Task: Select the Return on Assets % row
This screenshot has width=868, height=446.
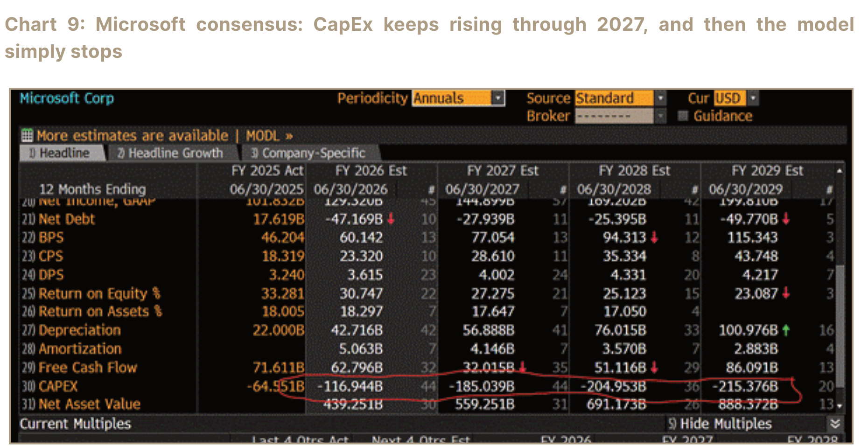Action: [100, 312]
